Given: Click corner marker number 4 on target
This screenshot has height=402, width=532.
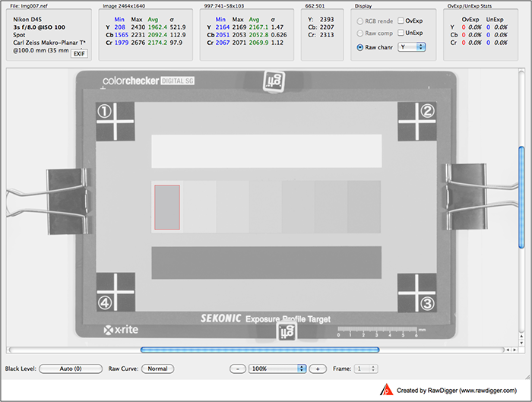Looking at the screenshot, I should (105, 303).
